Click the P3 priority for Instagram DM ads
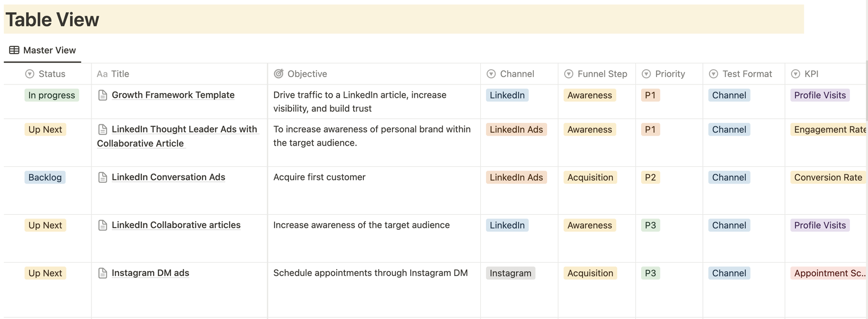Image resolution: width=868 pixels, height=319 pixels. point(650,273)
